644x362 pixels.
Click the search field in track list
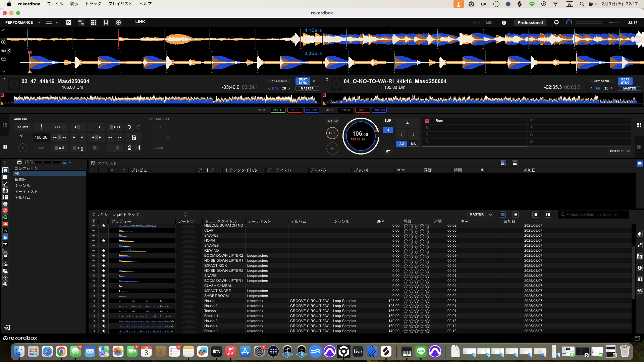[x=594, y=215]
